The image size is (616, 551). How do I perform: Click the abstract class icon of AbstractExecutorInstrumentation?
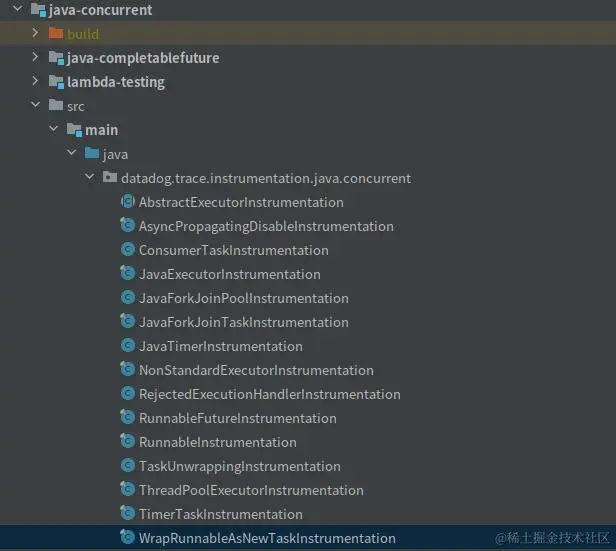pyautogui.click(x=128, y=201)
